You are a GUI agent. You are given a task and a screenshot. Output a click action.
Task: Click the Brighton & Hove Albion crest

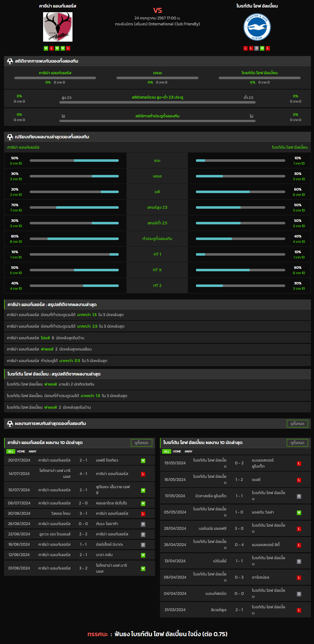click(x=257, y=27)
